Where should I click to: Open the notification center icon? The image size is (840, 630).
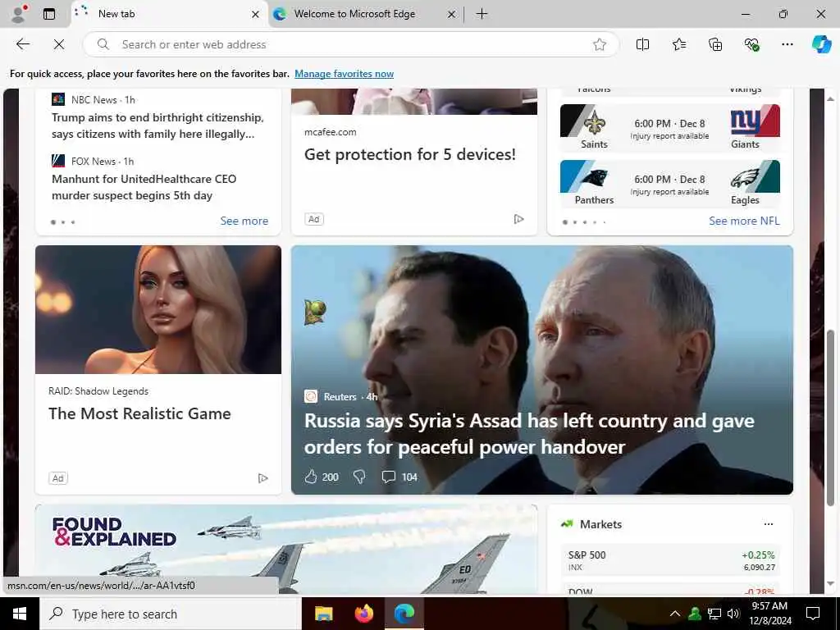coord(813,614)
